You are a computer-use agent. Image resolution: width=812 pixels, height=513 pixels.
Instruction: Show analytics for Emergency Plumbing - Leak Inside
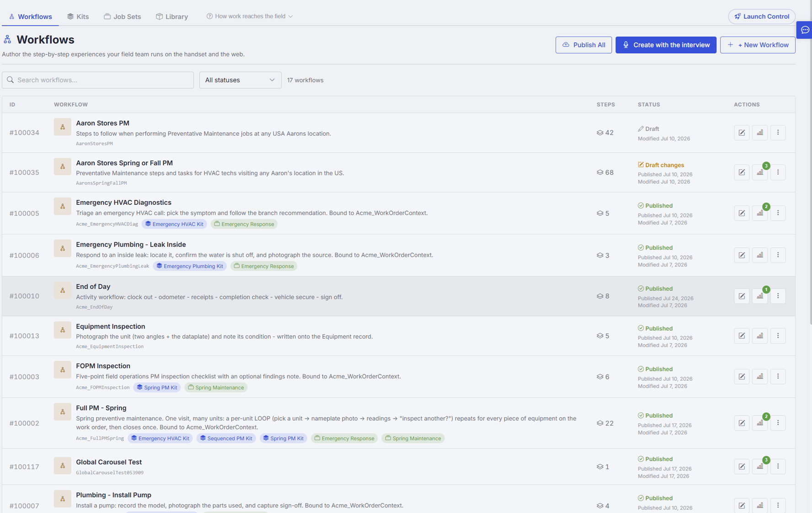(760, 255)
